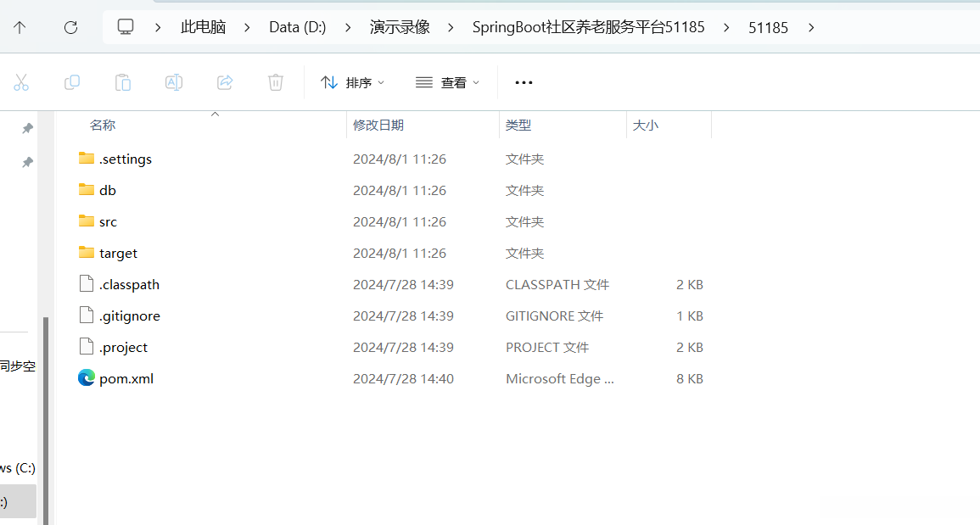Select the target folder name
This screenshot has width=980, height=525.
[x=118, y=253]
